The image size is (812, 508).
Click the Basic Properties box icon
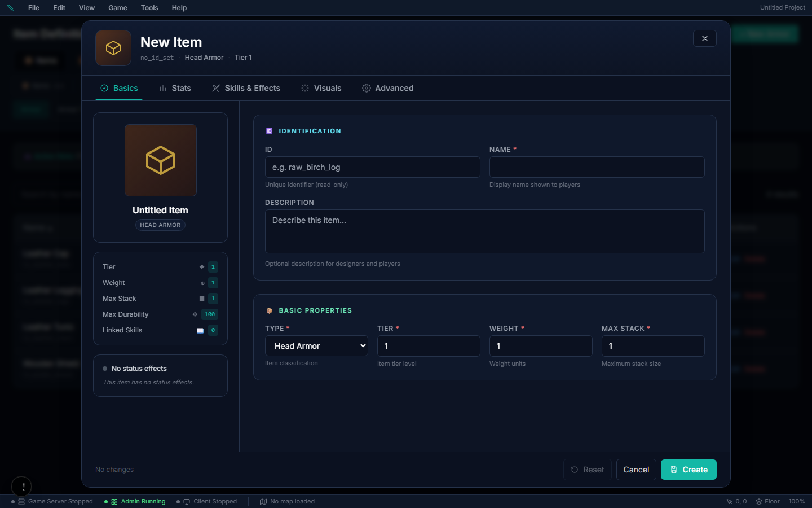tap(269, 310)
